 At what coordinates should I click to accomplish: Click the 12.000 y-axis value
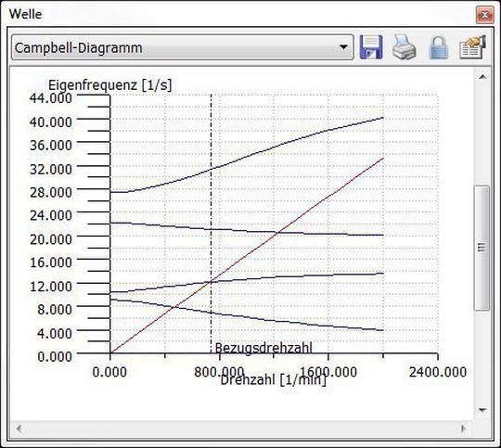tap(51, 286)
